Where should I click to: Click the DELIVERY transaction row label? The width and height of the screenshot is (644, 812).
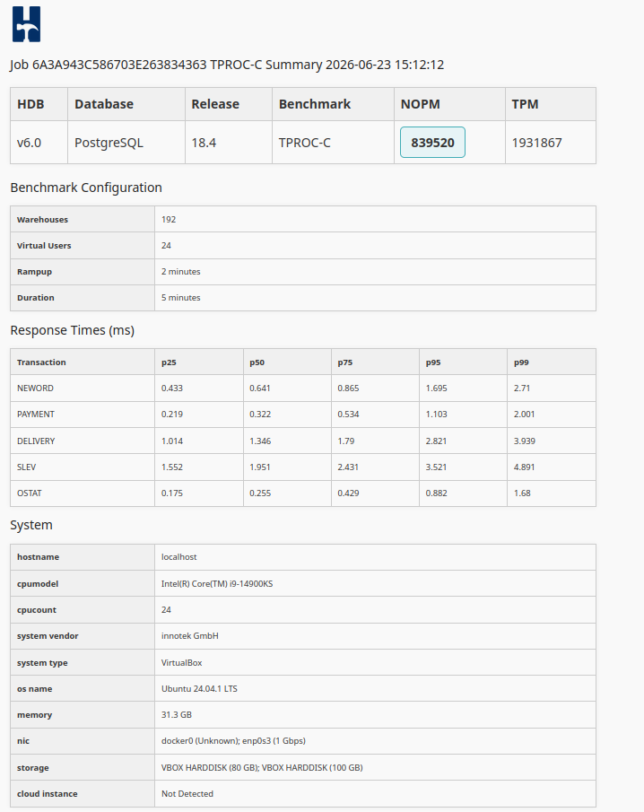pos(36,441)
